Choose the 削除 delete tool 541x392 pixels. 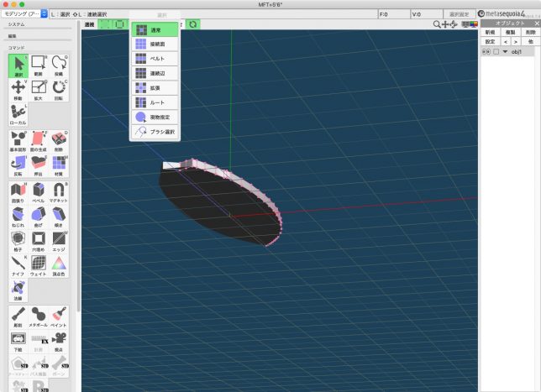(59, 141)
